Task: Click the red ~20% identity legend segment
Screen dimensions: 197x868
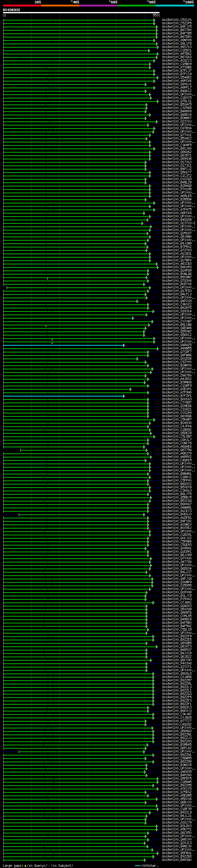Action: 22,6
